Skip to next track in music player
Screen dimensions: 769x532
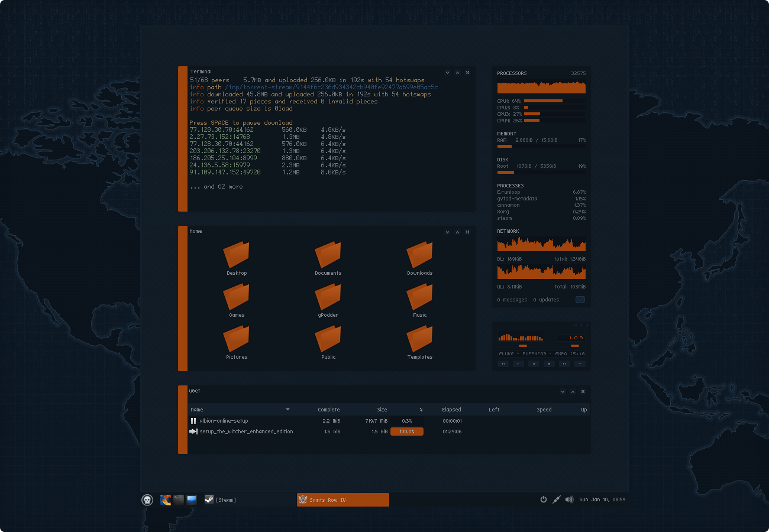565,364
